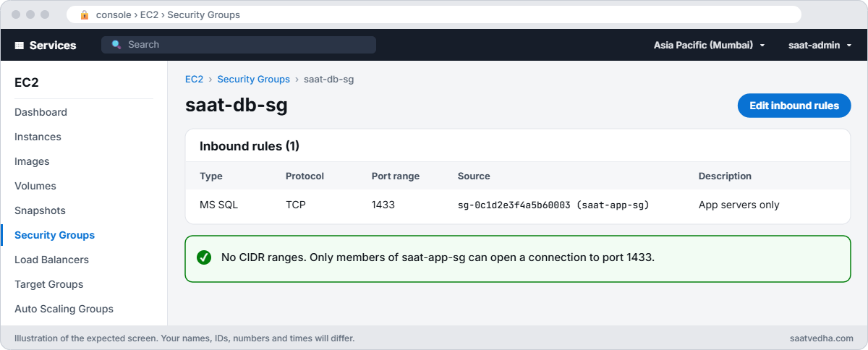Click the MS SQL type cell

[218, 205]
